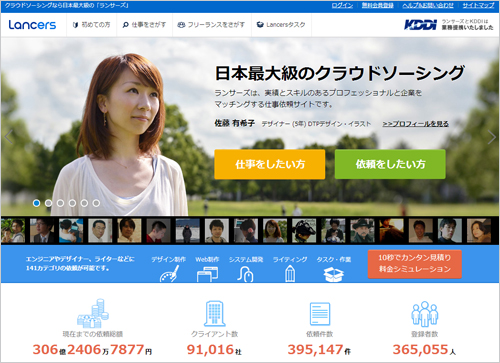Open the 仕事をさがす menu item

(144, 25)
